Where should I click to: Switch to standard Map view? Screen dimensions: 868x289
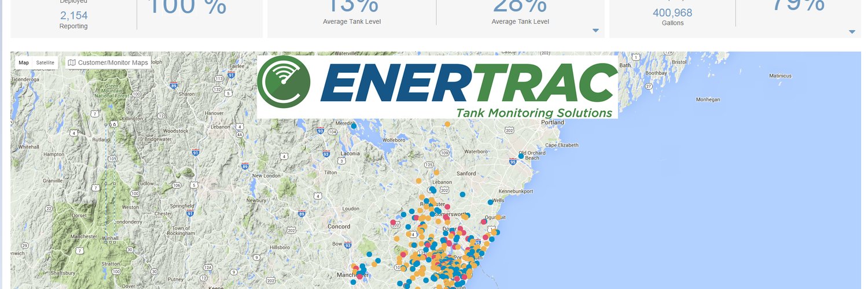[x=24, y=62]
